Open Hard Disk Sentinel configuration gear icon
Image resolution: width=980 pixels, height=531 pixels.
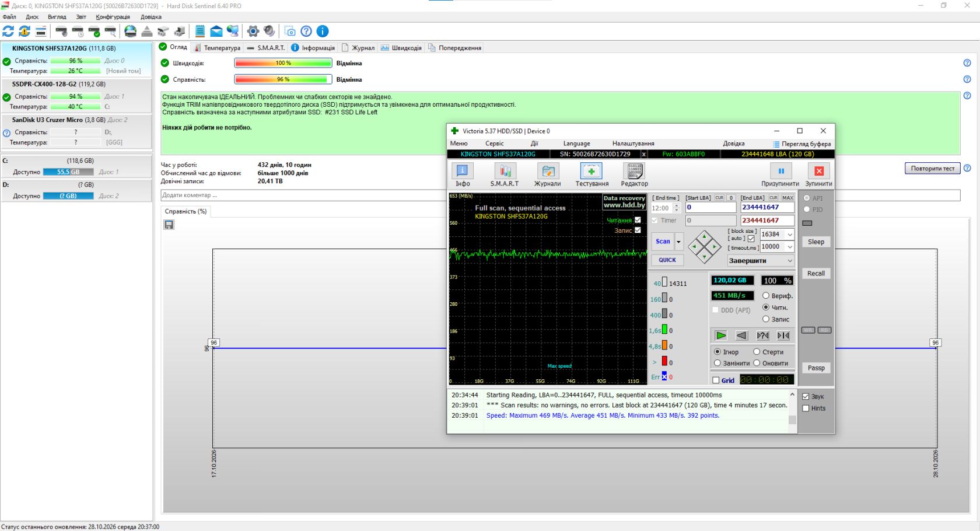click(x=253, y=31)
